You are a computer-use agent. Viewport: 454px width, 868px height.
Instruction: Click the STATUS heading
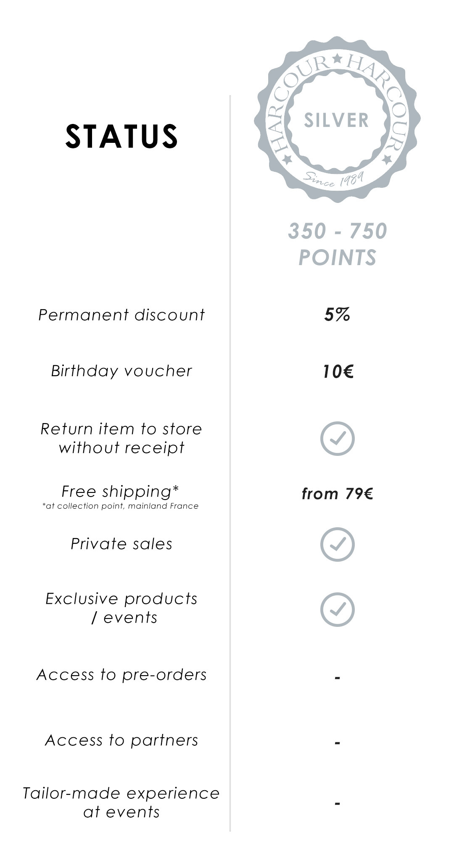click(121, 137)
